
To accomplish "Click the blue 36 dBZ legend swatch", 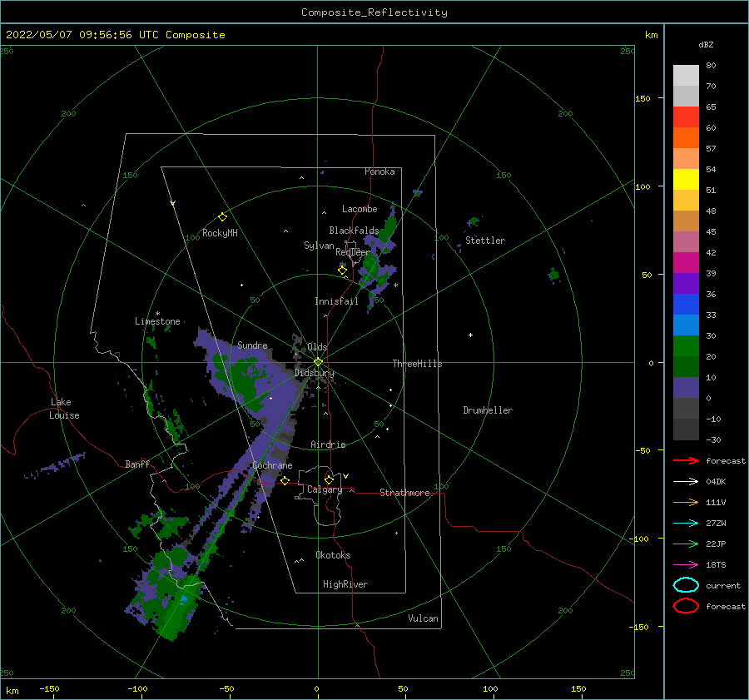I will (686, 305).
